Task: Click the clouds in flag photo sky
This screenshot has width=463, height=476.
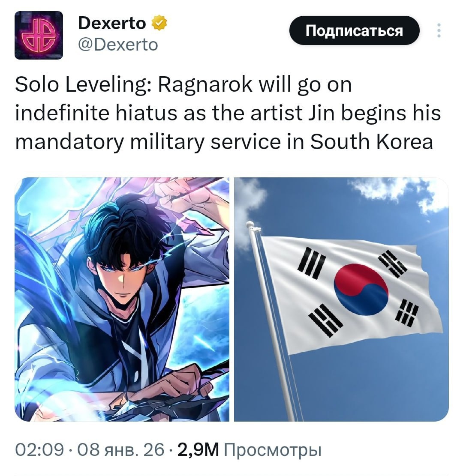Action: coord(398,191)
